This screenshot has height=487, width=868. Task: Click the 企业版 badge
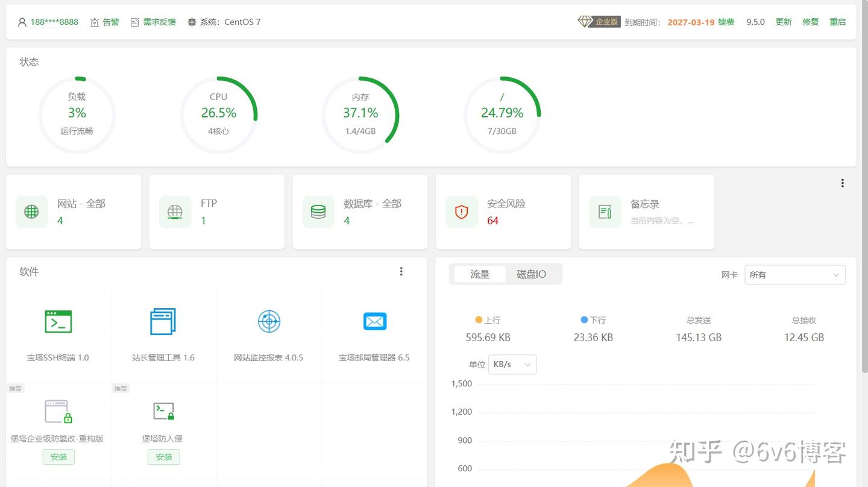click(606, 22)
